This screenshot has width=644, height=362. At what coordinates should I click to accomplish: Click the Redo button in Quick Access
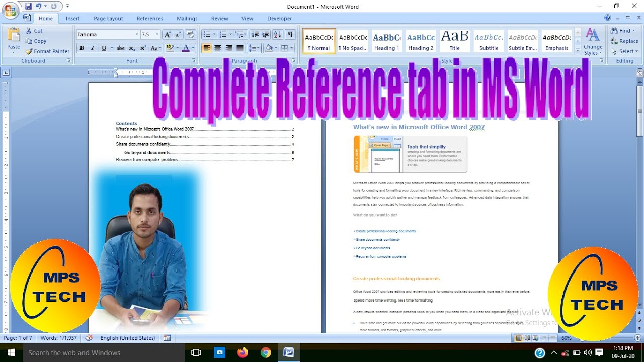tap(54, 7)
